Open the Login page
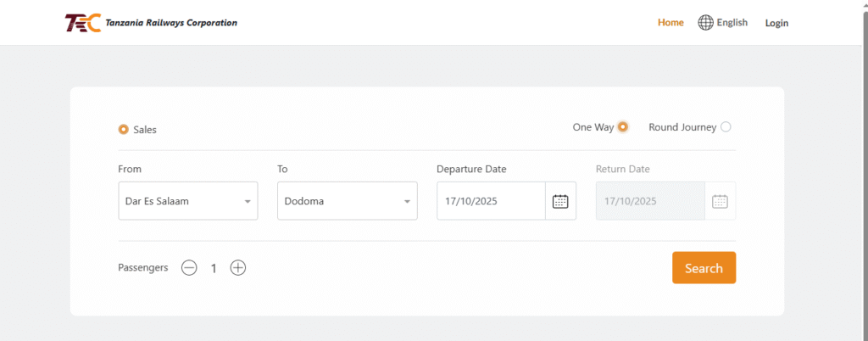The width and height of the screenshot is (868, 341). pos(776,23)
